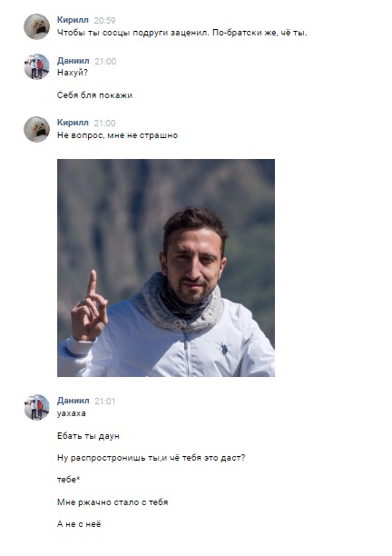This screenshot has width=392, height=556.
Task: Open Кирилл's profile from the 21:00 name link
Action: [x=73, y=123]
